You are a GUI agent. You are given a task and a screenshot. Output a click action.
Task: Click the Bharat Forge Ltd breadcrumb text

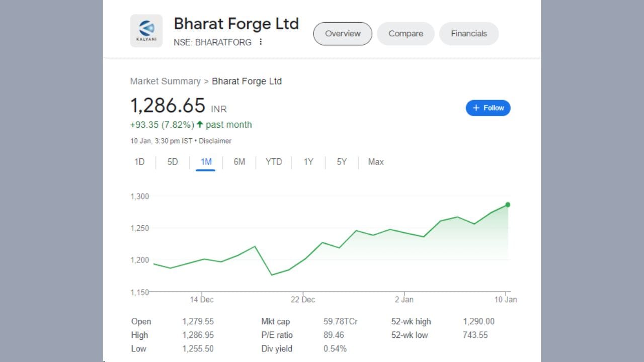pyautogui.click(x=247, y=81)
